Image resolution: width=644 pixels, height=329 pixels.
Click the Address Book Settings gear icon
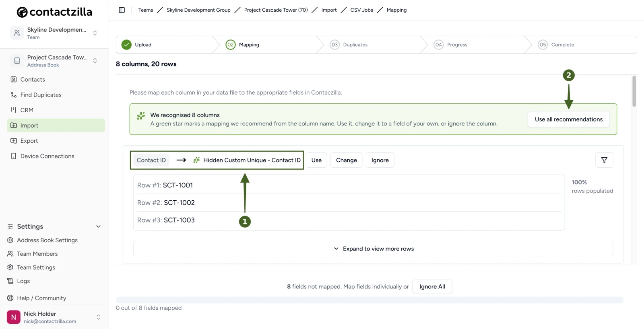[x=10, y=240]
